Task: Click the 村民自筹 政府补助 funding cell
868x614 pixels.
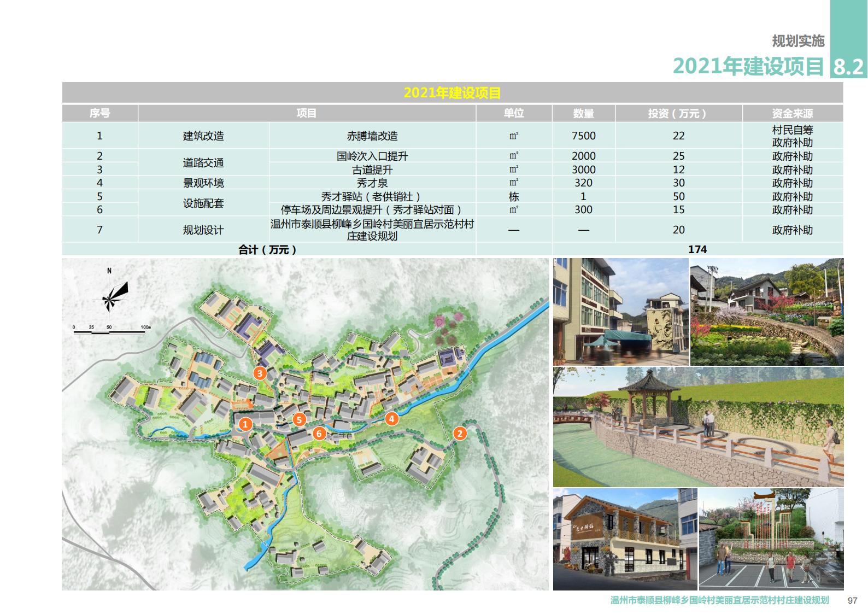Action: 793,136
